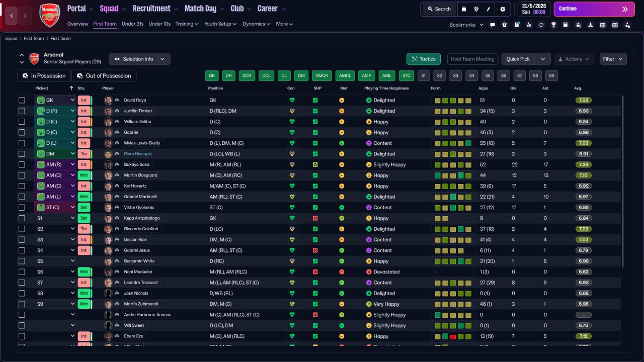Click the green DCR position chip
Viewport: 644px width, 362px height.
click(x=247, y=76)
